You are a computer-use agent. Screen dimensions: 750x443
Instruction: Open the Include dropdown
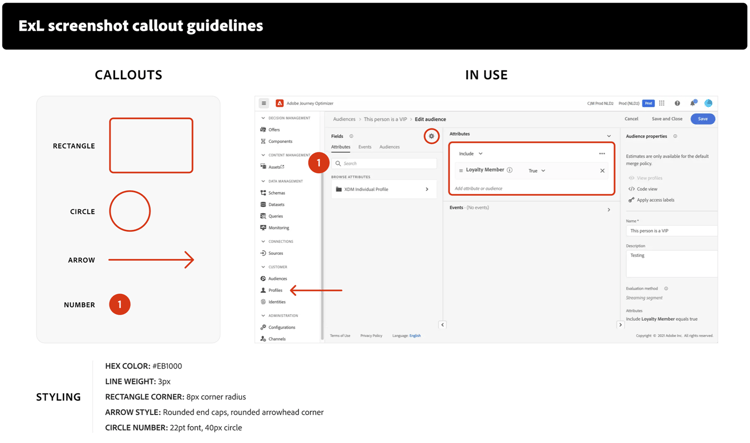point(471,154)
